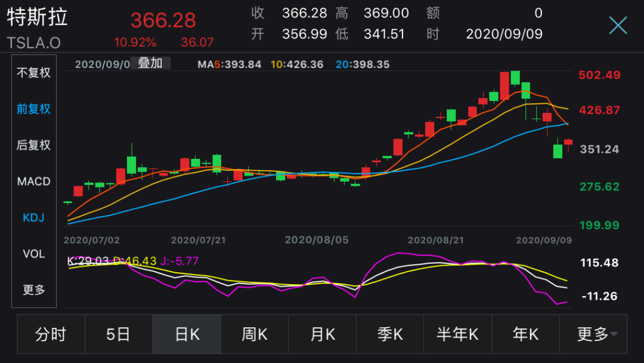The width and height of the screenshot is (644, 363).
Task: Tap the current price 366.28 in red
Action: click(163, 20)
